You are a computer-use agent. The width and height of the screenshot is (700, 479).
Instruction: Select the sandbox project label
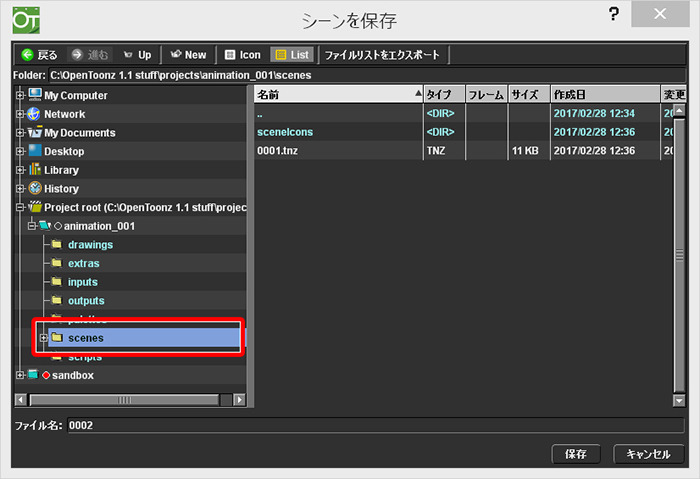73,375
